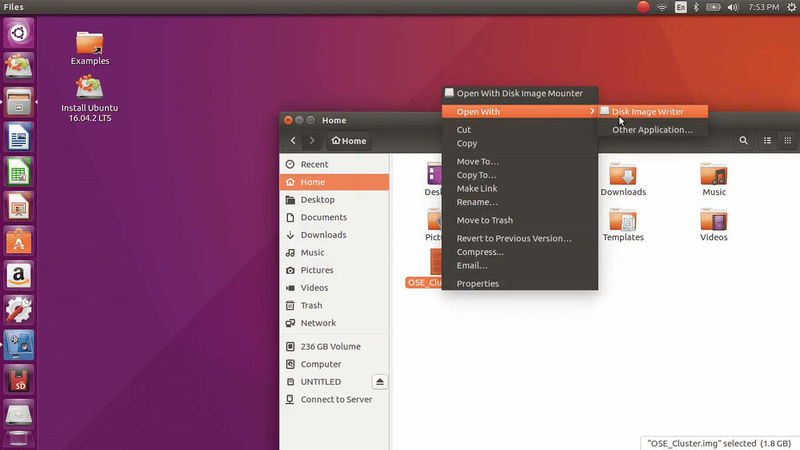Open SD card launcher icon
Screen dimensions: 800x450
19,380
